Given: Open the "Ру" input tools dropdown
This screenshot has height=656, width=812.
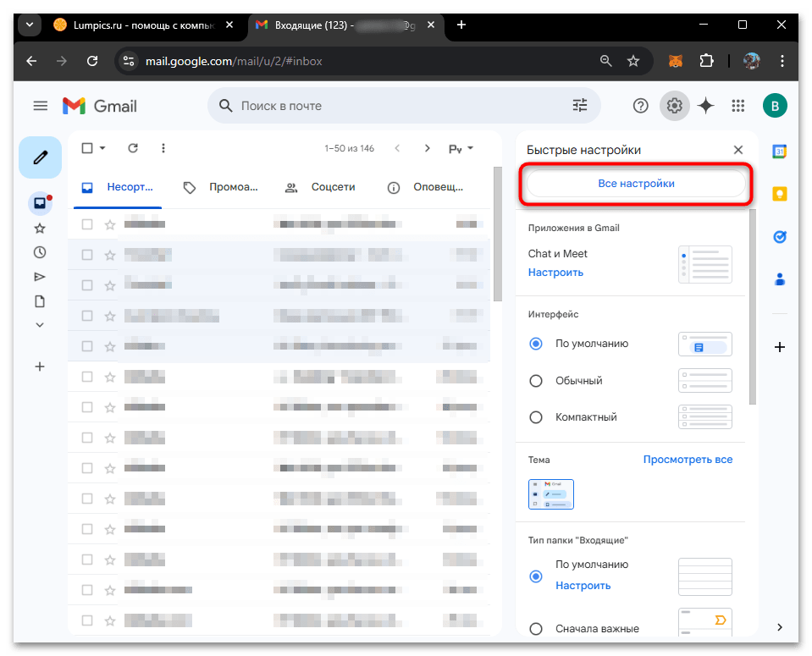Looking at the screenshot, I should 461,149.
